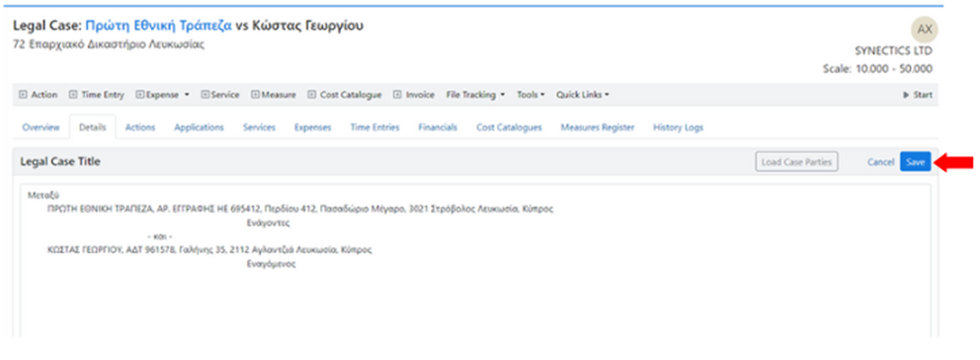Click the plus icon beside Measure
This screenshot has height=360, width=980.
(255, 95)
